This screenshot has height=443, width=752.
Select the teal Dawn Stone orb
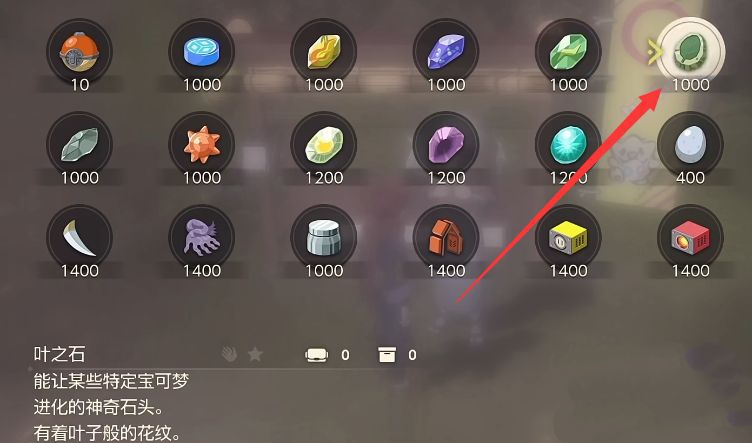pos(568,145)
